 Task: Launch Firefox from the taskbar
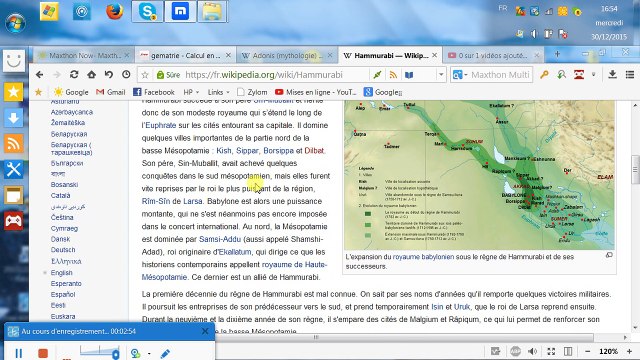115,11
